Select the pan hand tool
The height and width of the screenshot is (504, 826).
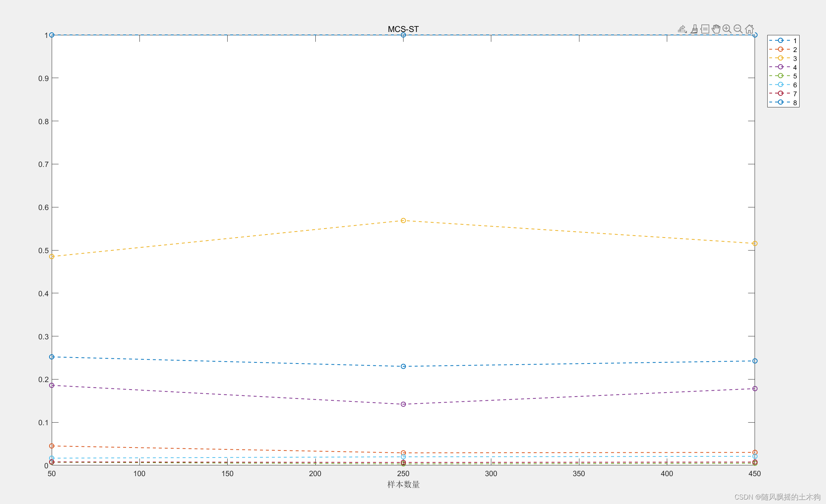(716, 29)
